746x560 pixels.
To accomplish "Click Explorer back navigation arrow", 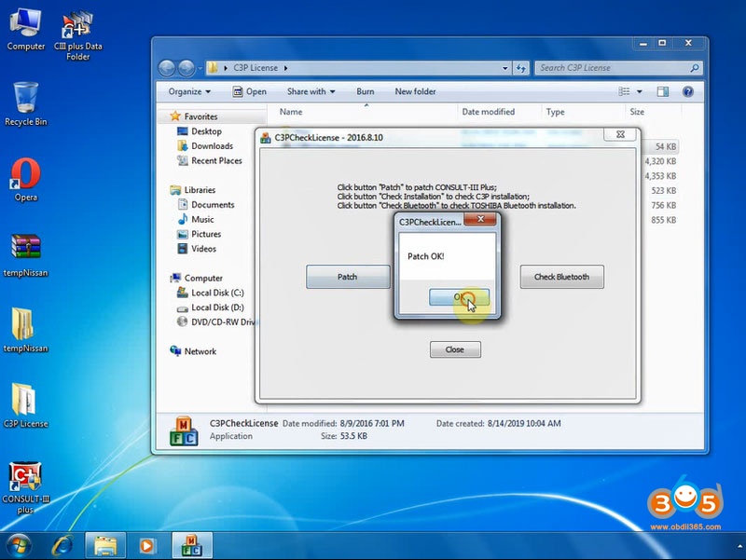I will (x=167, y=68).
